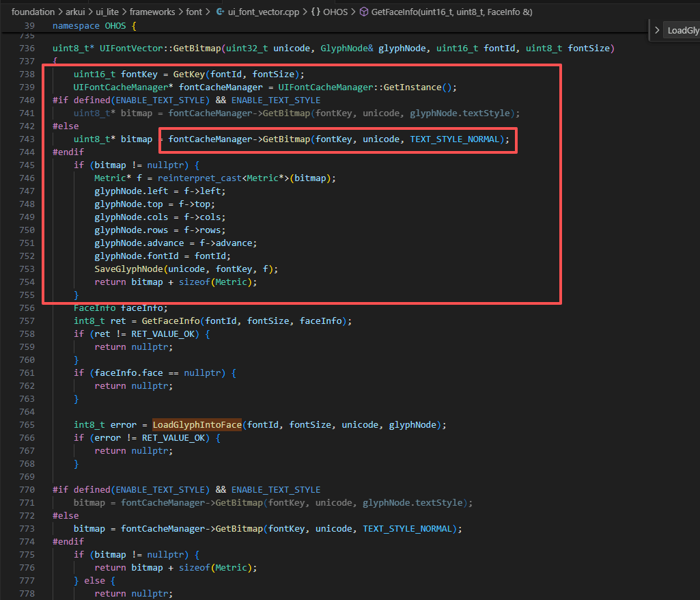
Task: Click TEXT_STYLE_NORMAL on line 743
Action: (x=454, y=139)
